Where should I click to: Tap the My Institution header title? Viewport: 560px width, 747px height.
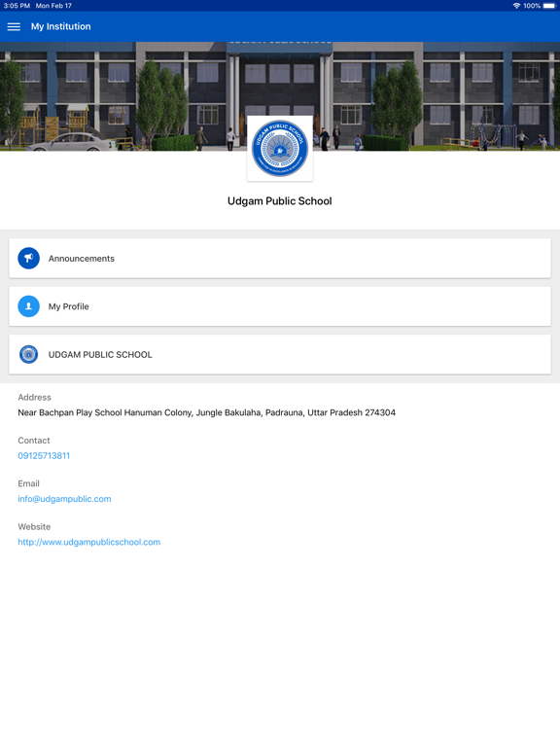61,26
